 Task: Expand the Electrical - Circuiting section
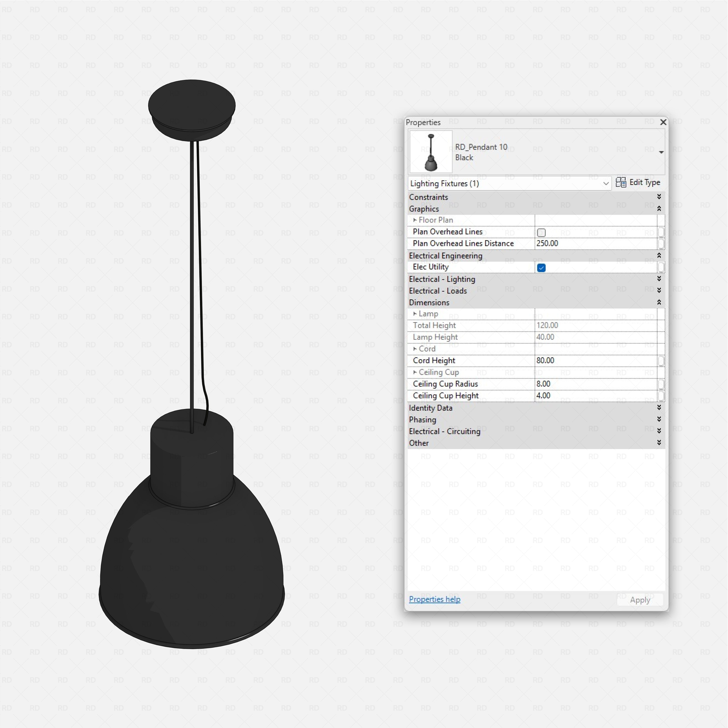659,431
